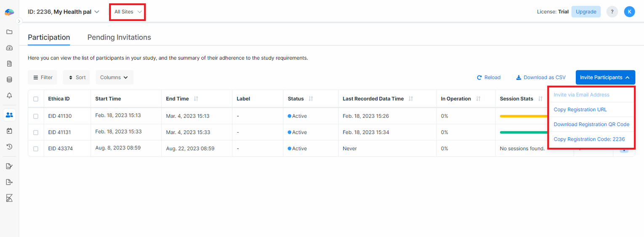Open the notifications bell icon in the sidebar
The image size is (644, 237).
[x=9, y=96]
